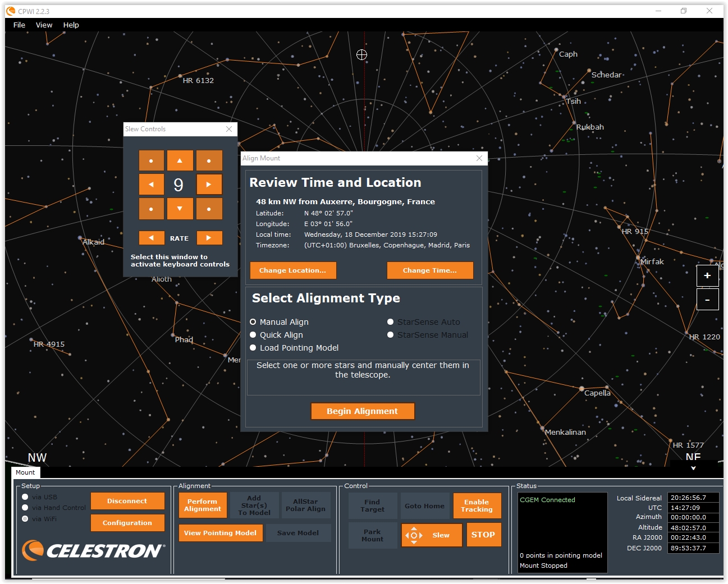Click the zoom in plus button
Viewport: 728px width, 584px height.
707,275
